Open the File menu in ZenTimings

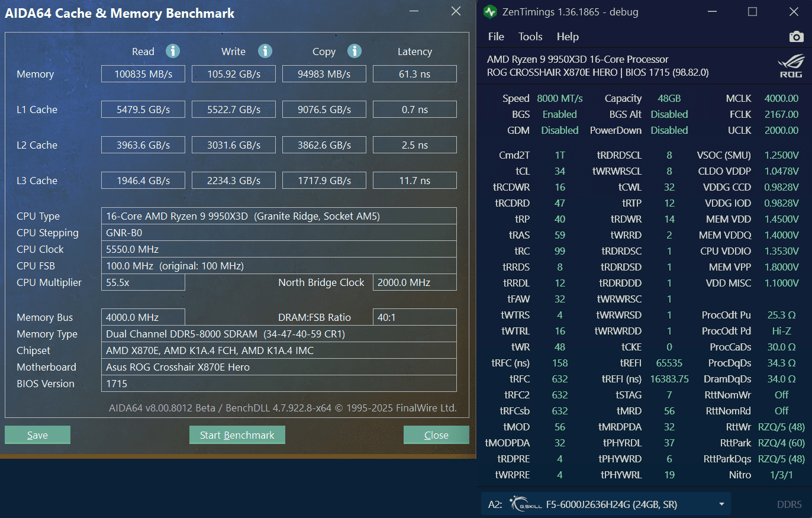tap(496, 37)
